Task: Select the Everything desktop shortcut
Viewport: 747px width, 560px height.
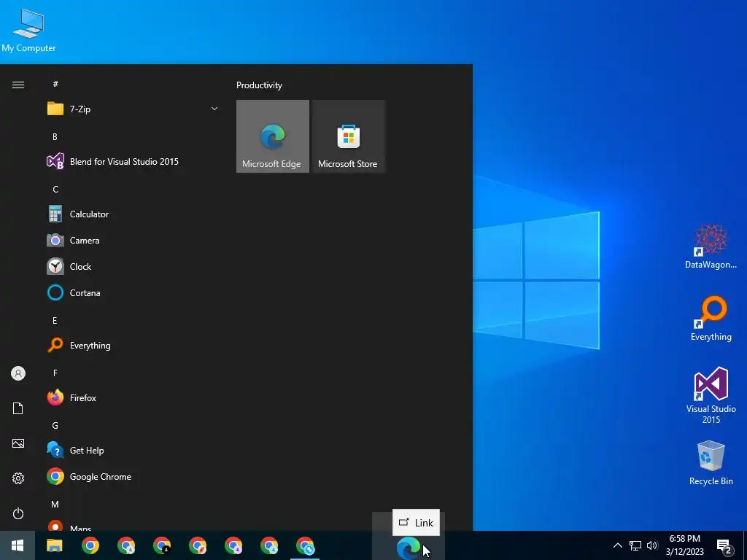Action: tap(711, 319)
